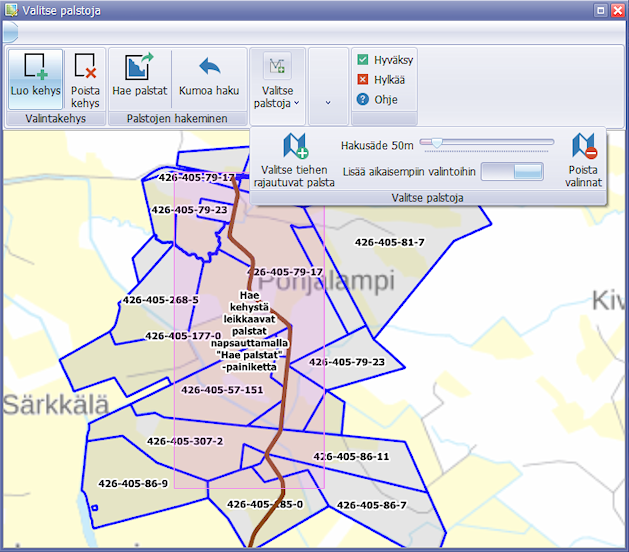This screenshot has width=629, height=552.
Task: Select Valitse tiehen rajautuvat palsta
Action: click(x=294, y=160)
